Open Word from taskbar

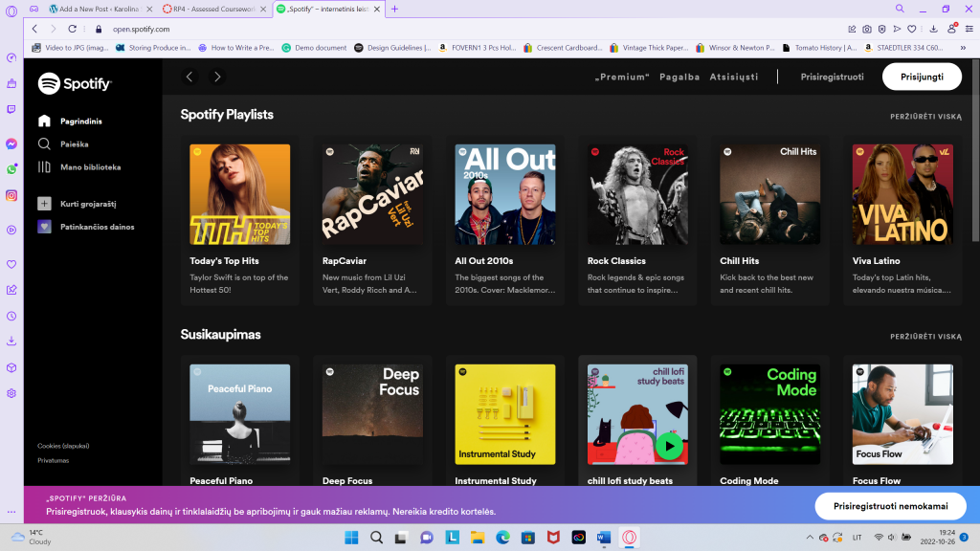(x=604, y=538)
